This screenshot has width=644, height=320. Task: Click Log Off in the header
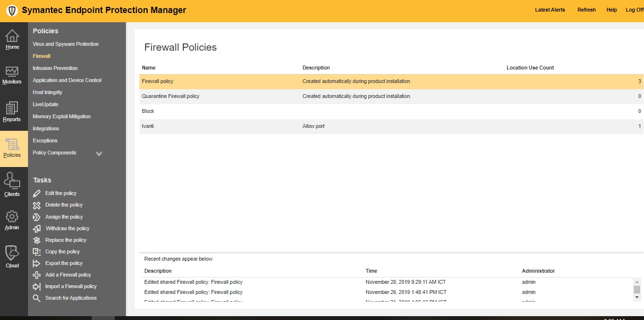tap(635, 10)
